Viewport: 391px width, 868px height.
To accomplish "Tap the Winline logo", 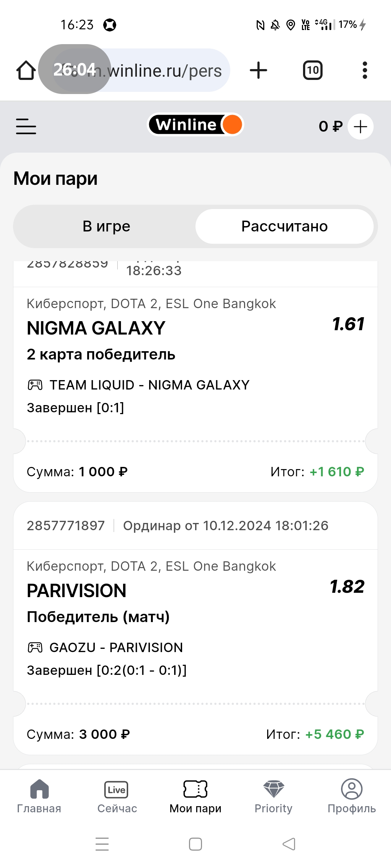I will tap(195, 125).
